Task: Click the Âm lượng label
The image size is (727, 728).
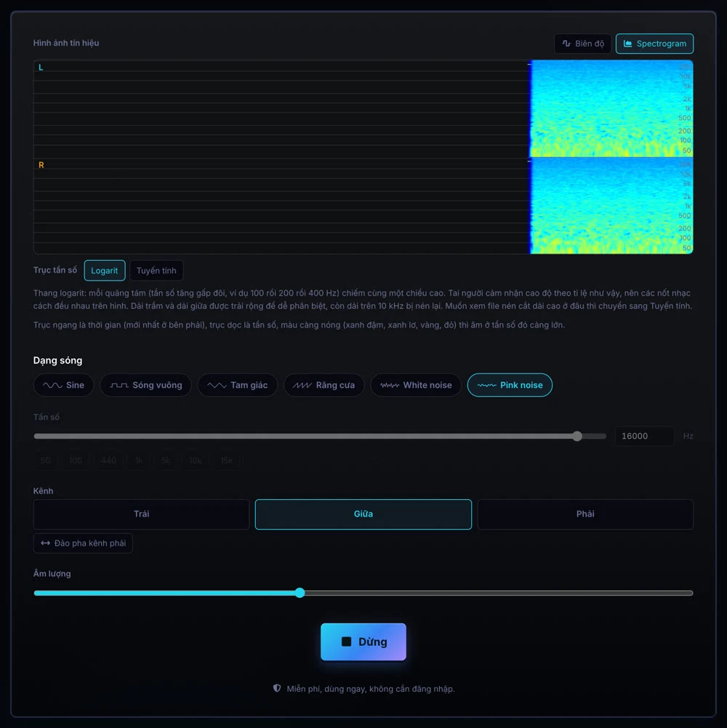Action: 52,574
